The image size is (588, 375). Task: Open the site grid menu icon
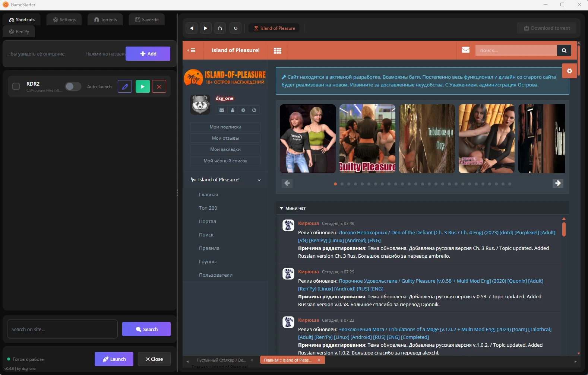278,51
